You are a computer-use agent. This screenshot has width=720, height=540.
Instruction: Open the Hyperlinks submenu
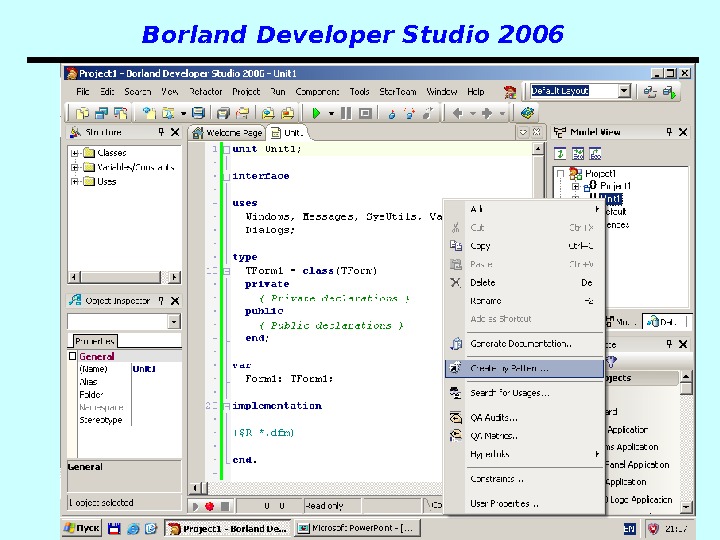pyautogui.click(x=524, y=454)
